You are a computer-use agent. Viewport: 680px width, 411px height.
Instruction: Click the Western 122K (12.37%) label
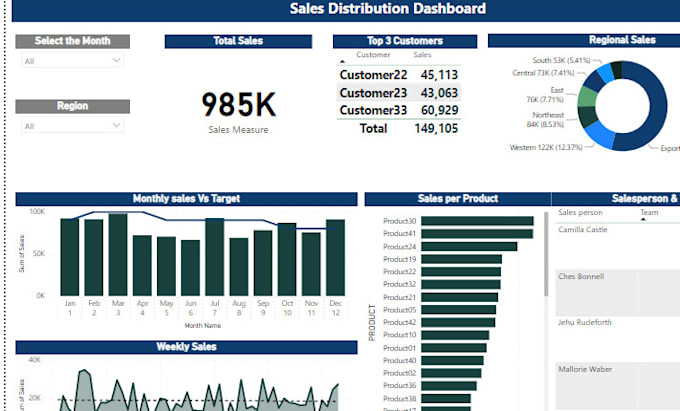coord(546,147)
